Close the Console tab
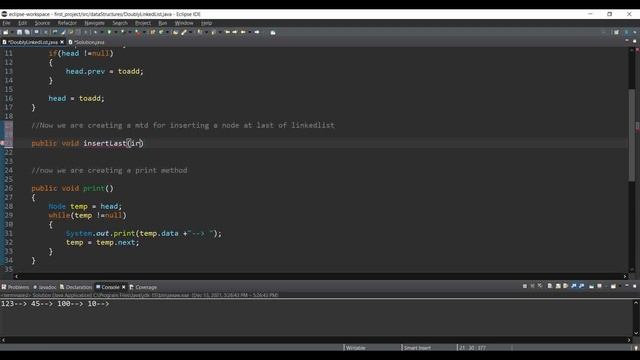 click(124, 287)
